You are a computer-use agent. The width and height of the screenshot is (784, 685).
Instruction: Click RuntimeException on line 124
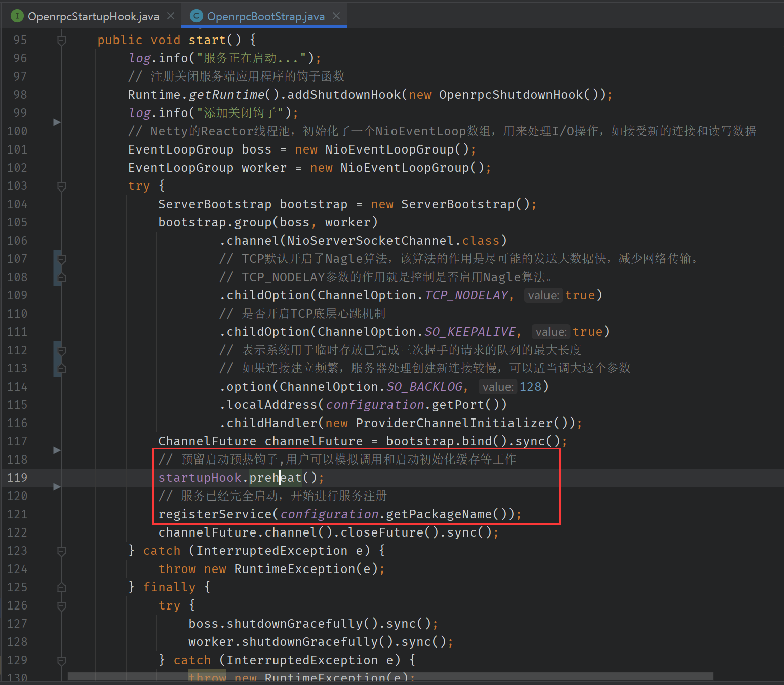pyautogui.click(x=294, y=569)
